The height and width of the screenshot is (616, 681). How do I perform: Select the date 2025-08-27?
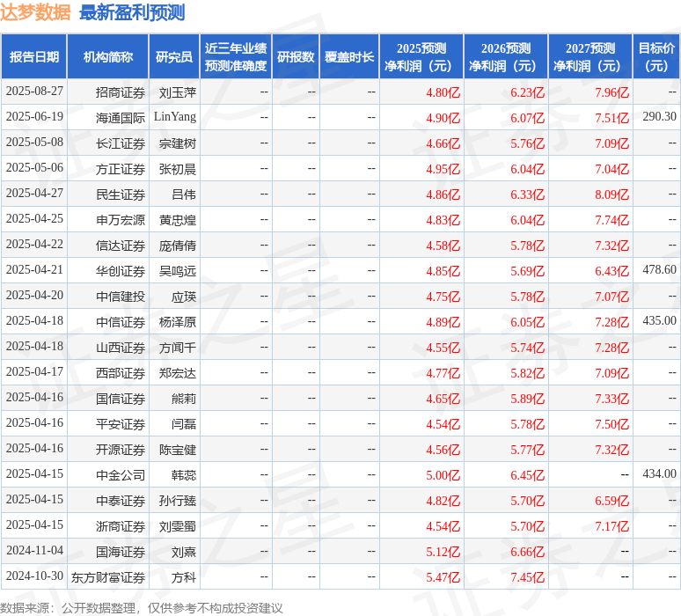click(x=34, y=92)
